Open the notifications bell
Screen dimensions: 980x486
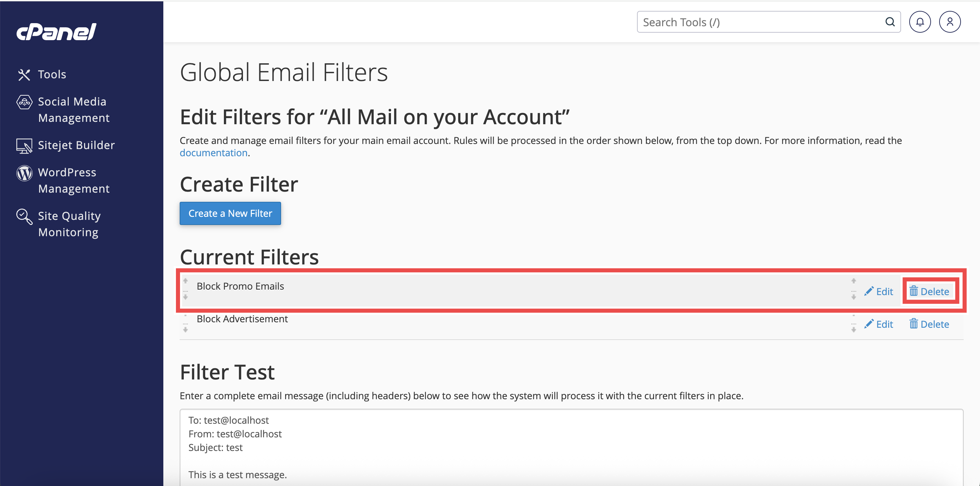[x=919, y=22]
